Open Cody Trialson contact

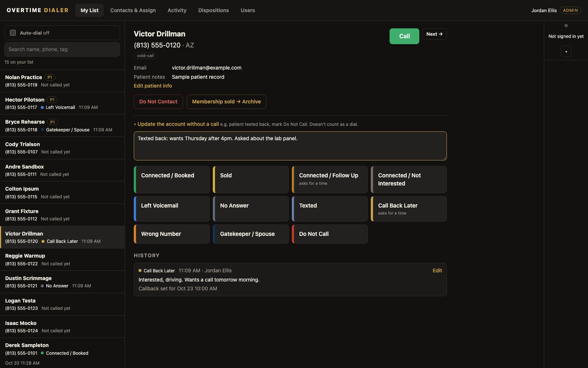[x=62, y=148]
